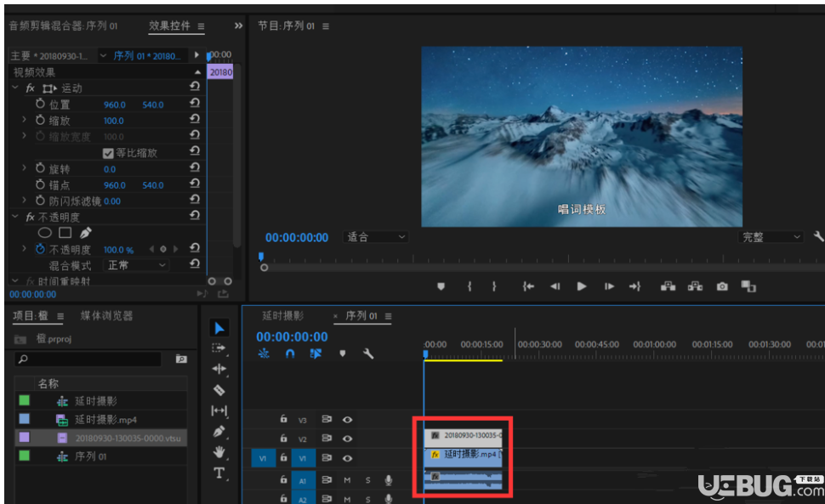The height and width of the screenshot is (504, 825).
Task: Open playback resolution dropdown
Action: click(x=771, y=237)
